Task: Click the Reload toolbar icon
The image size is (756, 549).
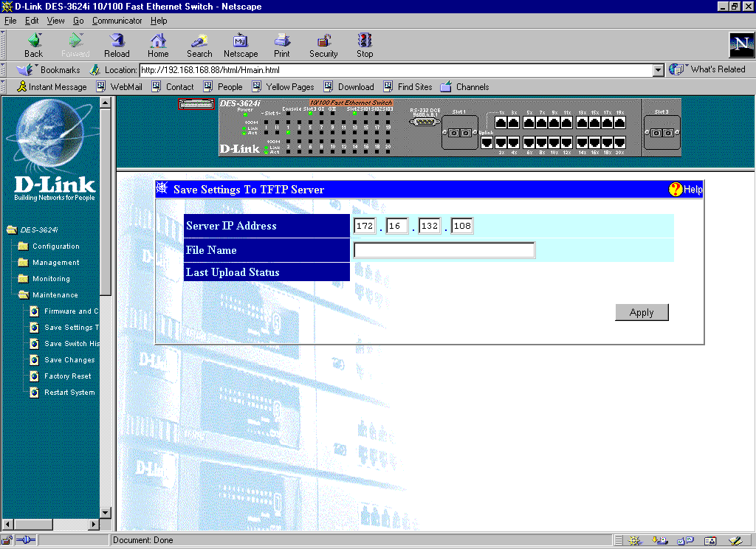Action: pyautogui.click(x=117, y=41)
